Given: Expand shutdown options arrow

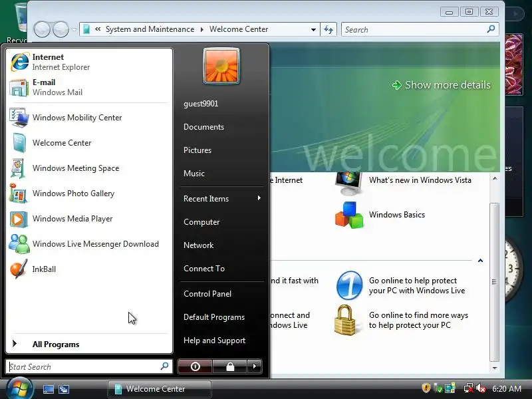Looking at the screenshot, I should click(255, 366).
